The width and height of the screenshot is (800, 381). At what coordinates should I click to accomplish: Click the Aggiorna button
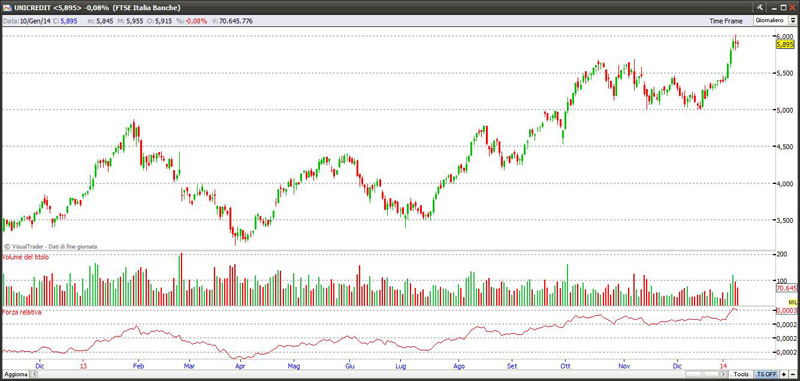(x=16, y=374)
